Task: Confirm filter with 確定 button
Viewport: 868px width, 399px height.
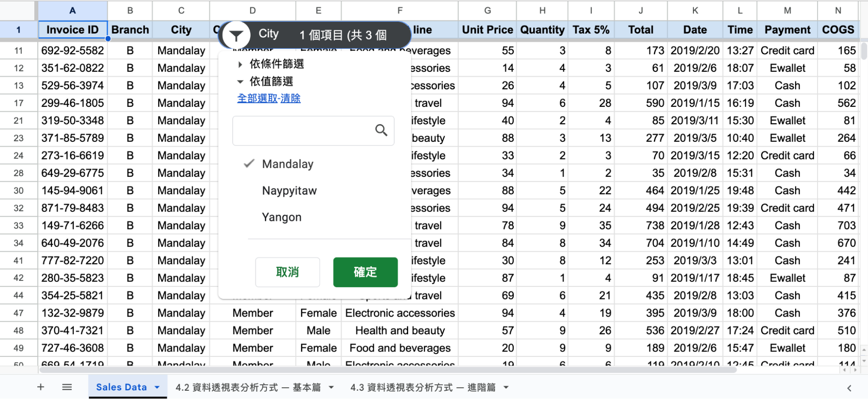Action: [365, 272]
